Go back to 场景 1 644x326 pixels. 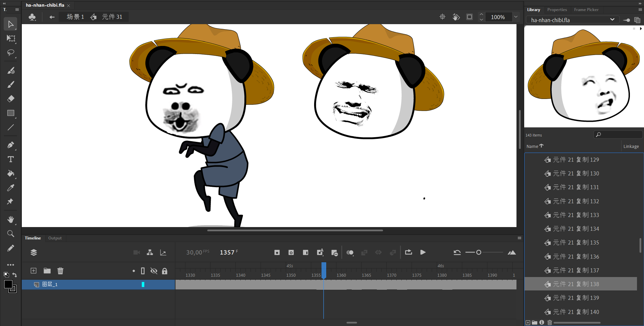click(x=75, y=17)
